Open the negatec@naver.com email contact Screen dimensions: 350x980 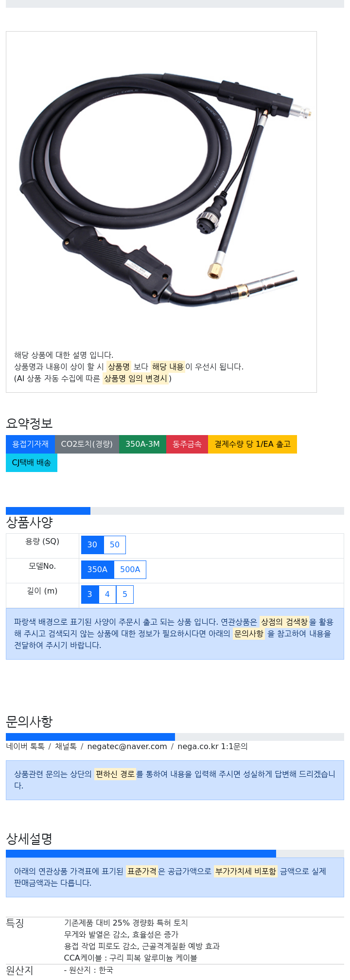click(127, 747)
